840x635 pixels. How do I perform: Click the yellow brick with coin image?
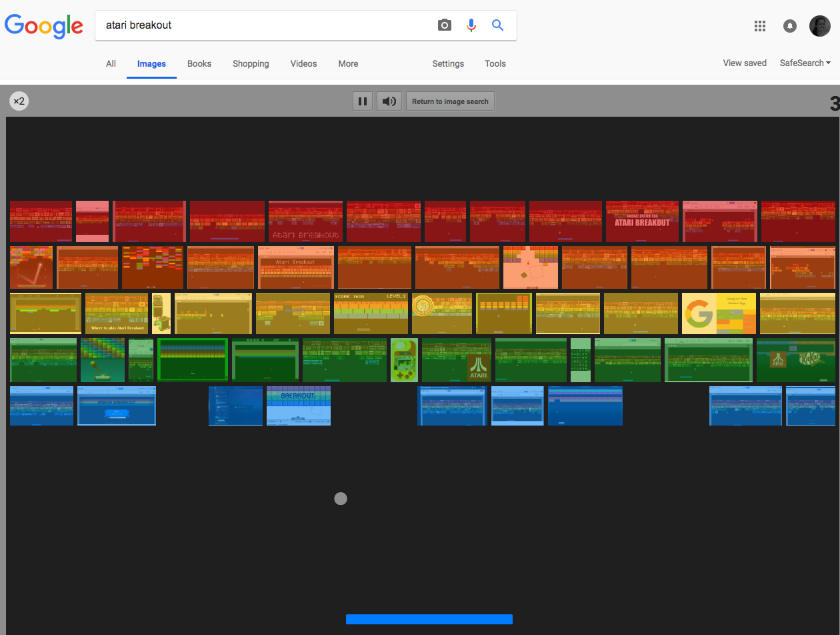(x=442, y=313)
